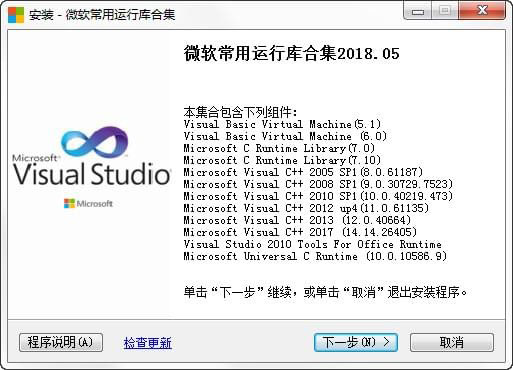This screenshot has height=370, width=513.
Task: Click the heading 微软常用运行库合集2018.05
Action: click(x=291, y=53)
